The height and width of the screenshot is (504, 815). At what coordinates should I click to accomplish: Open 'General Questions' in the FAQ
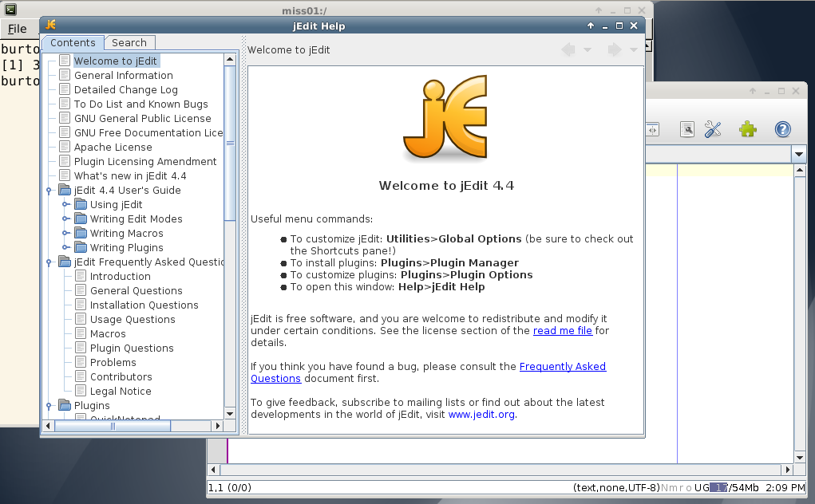tap(136, 290)
